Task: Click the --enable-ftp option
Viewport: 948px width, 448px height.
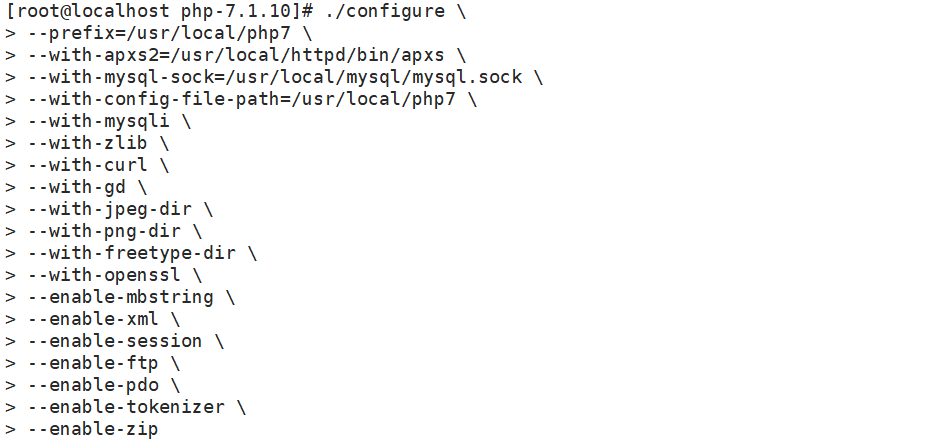Action: pyautogui.click(x=92, y=363)
